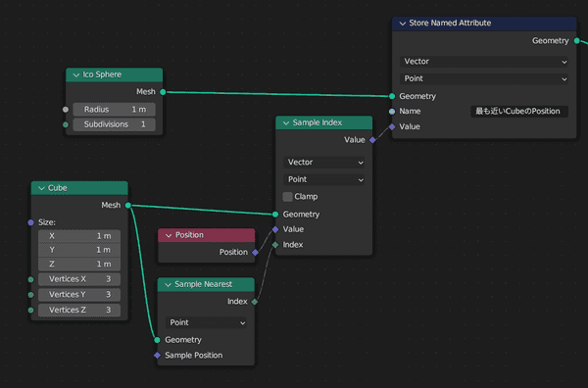This screenshot has height=388, width=588.
Task: Click the Cube Vertices Y input socket
Action: point(30,295)
